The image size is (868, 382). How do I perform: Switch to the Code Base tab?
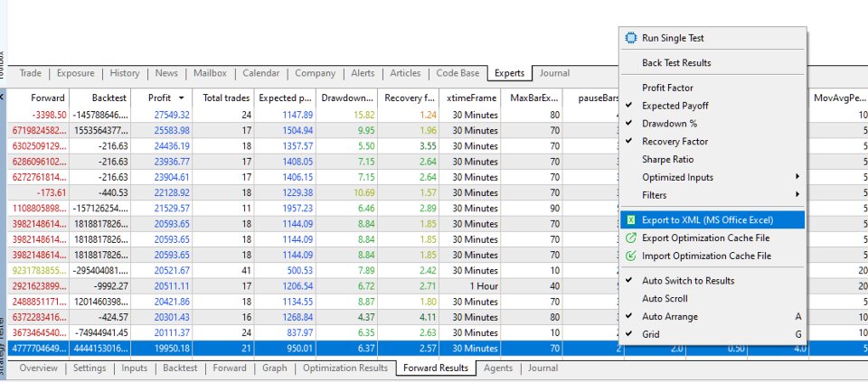pyautogui.click(x=458, y=73)
